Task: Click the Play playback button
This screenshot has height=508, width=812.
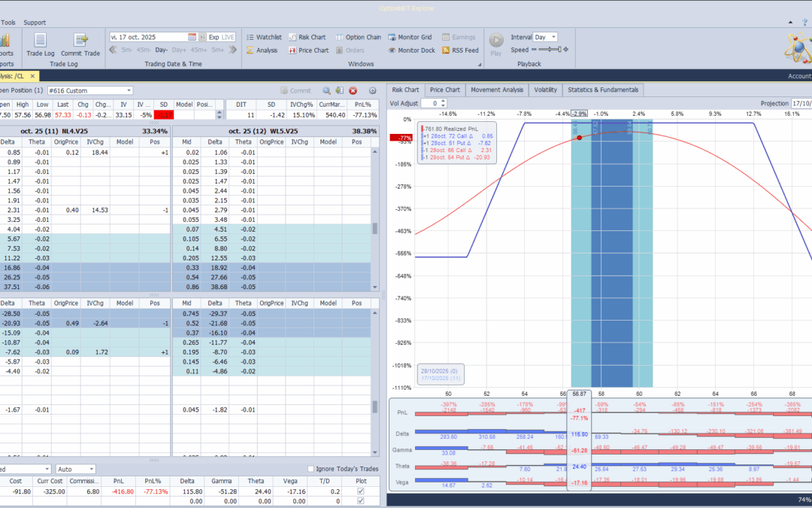Action: pos(496,44)
